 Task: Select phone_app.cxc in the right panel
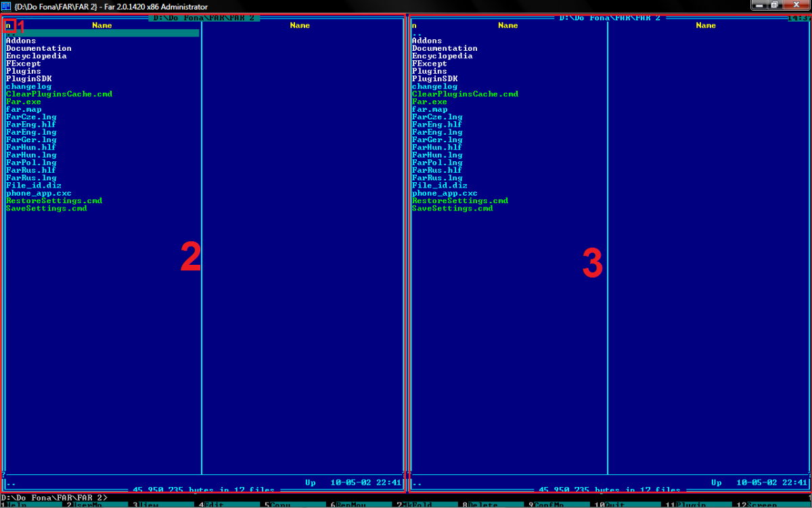[445, 193]
